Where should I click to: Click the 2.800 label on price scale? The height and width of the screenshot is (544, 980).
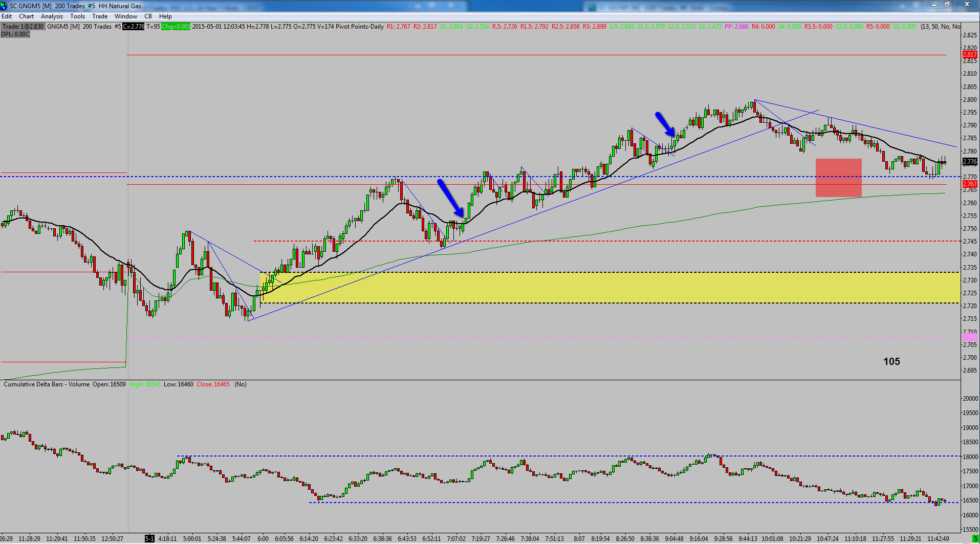pyautogui.click(x=969, y=100)
